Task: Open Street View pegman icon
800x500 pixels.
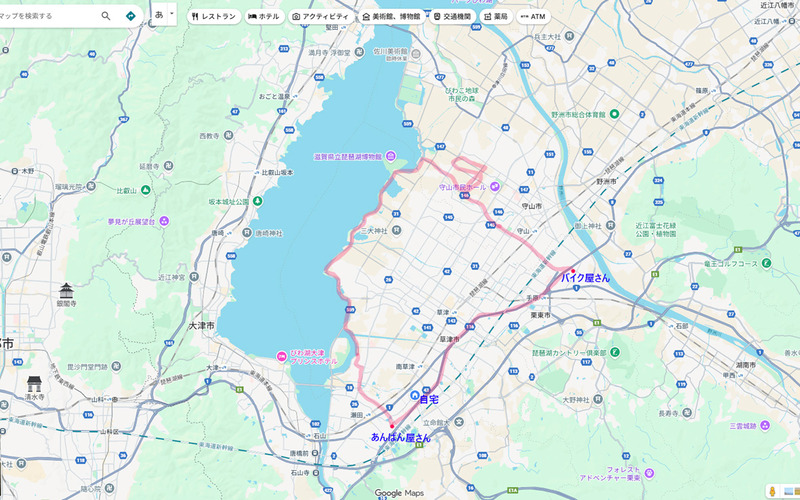Action: [772, 491]
